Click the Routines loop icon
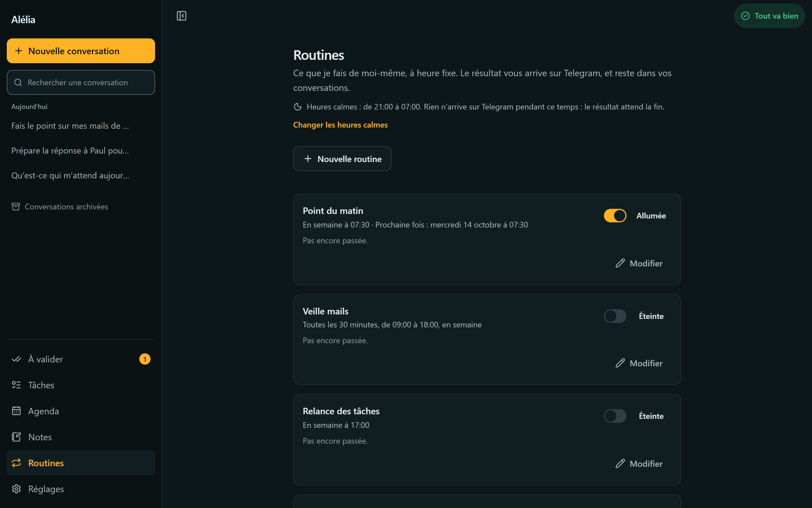The image size is (812, 508). coord(16,463)
